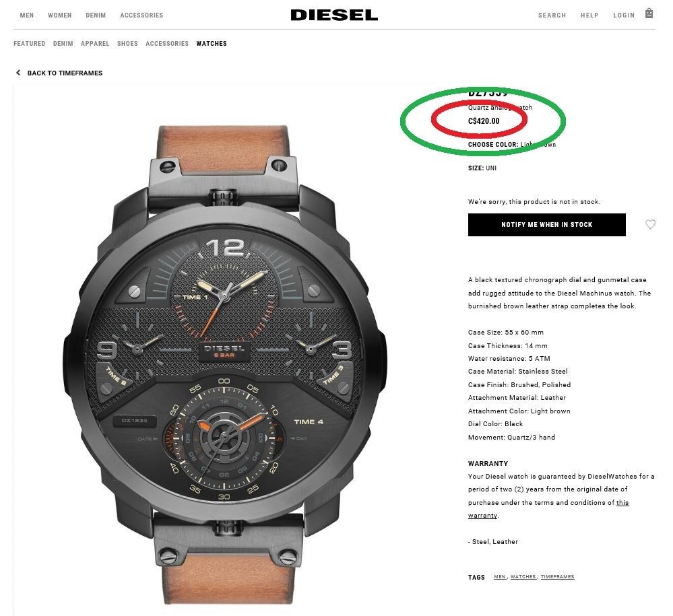The image size is (673, 616).
Task: Open the WOMEN menu
Action: [x=60, y=15]
